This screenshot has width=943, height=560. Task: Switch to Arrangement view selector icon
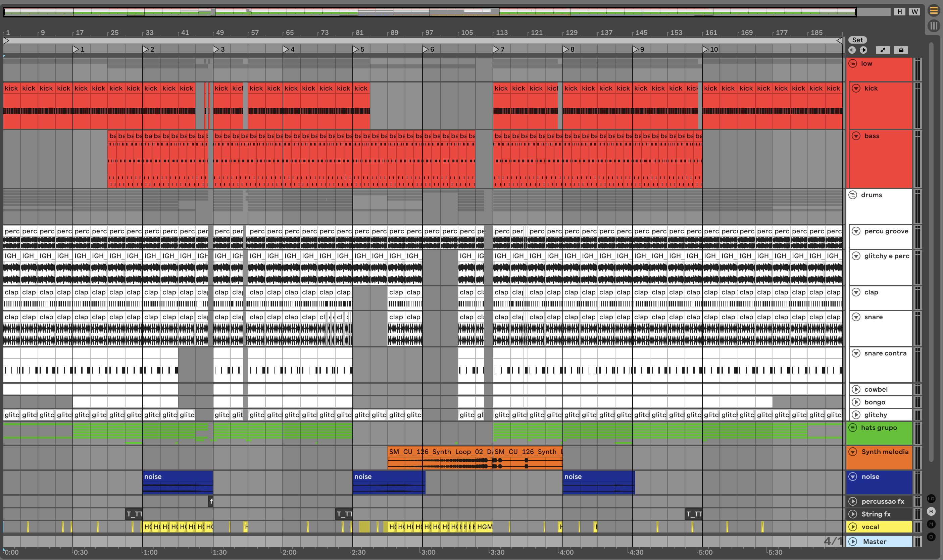pos(934,11)
